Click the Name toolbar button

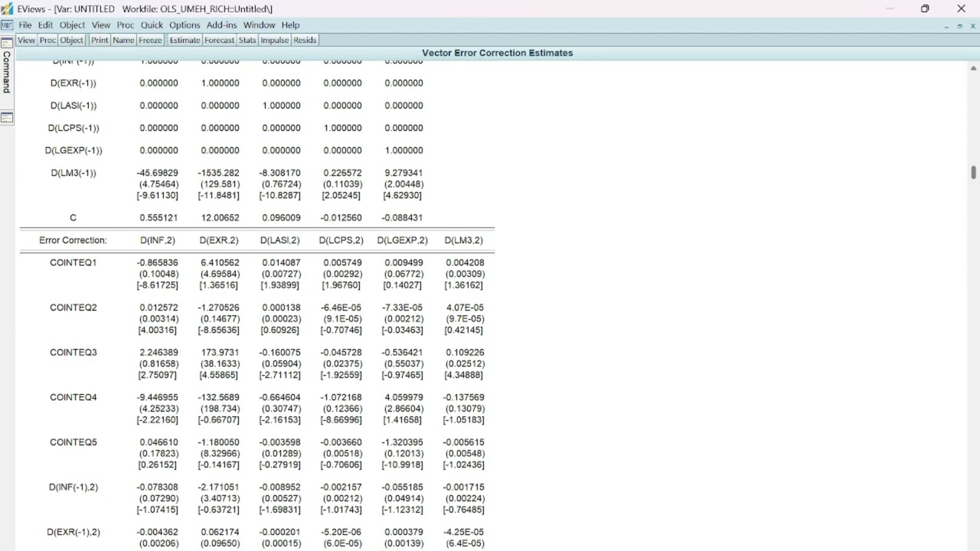(123, 40)
